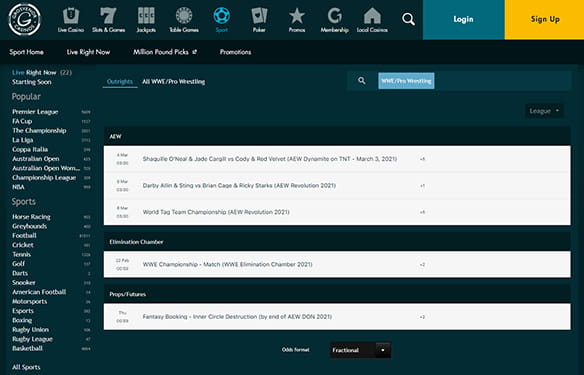Open the Table Games section
Image resolution: width=584 pixels, height=375 pixels.
pos(184,20)
